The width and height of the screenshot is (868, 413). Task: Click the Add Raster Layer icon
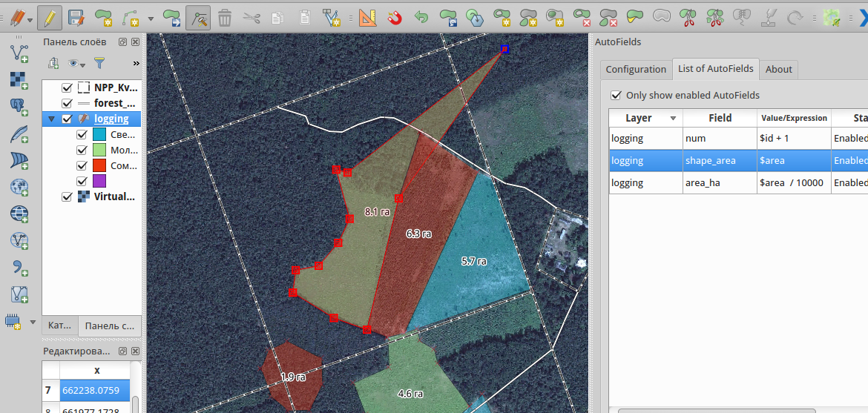(x=19, y=80)
